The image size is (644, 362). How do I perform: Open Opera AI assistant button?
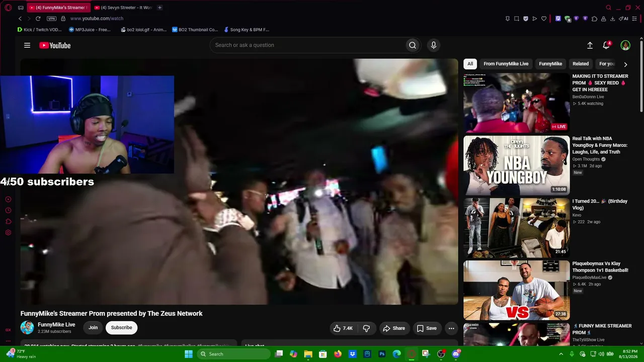pyautogui.click(x=624, y=19)
